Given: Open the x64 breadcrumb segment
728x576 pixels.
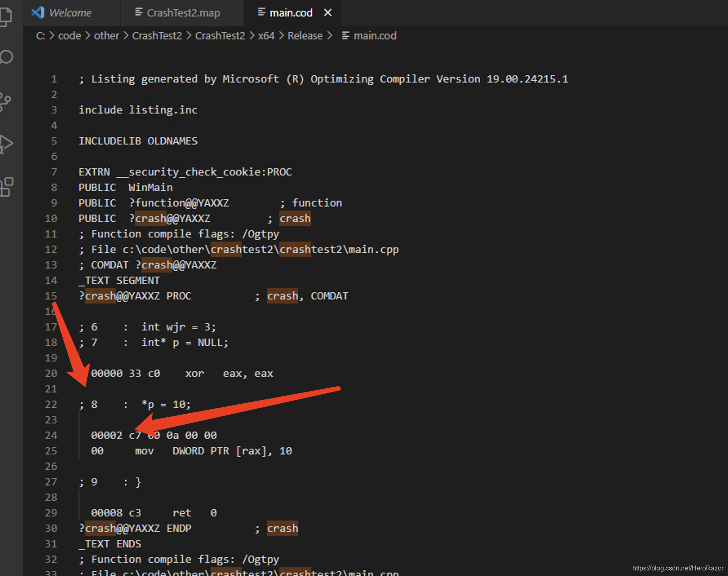Looking at the screenshot, I should point(266,36).
